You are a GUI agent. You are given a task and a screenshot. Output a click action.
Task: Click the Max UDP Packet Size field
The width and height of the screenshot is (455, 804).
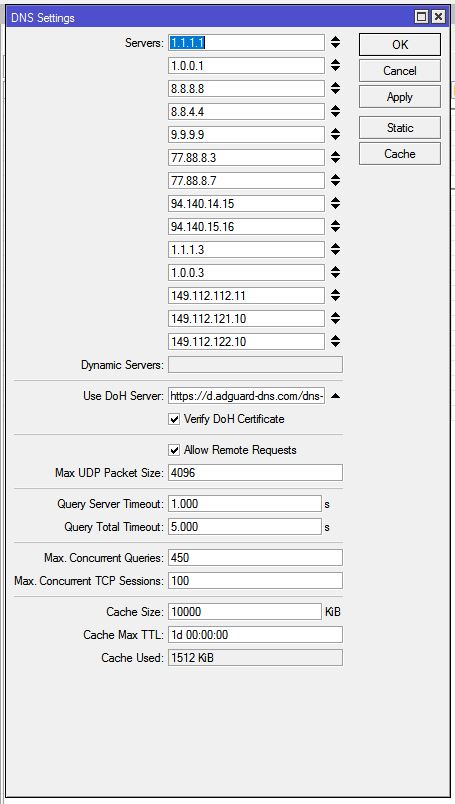255,473
